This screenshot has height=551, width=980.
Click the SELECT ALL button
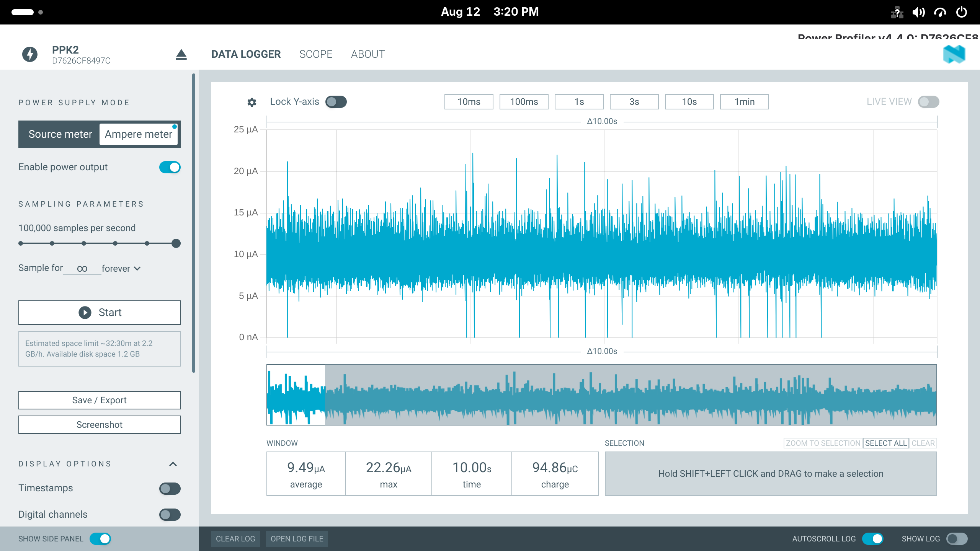point(886,443)
